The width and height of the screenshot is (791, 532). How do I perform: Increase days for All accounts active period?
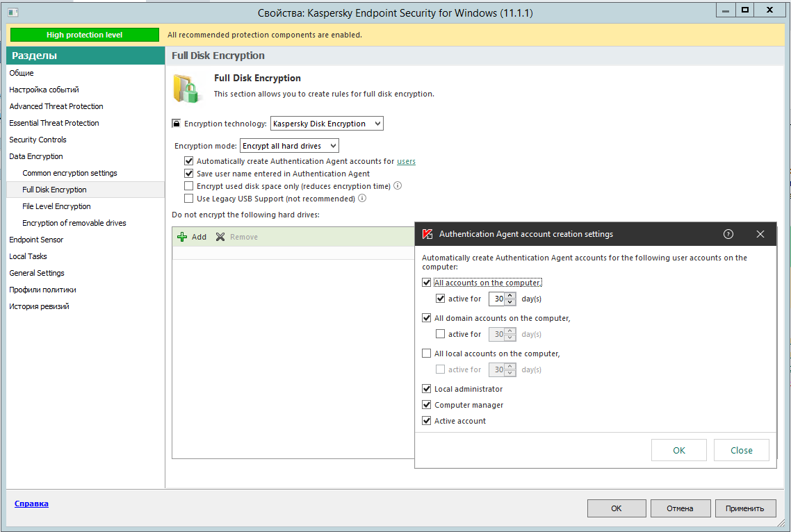click(510, 295)
